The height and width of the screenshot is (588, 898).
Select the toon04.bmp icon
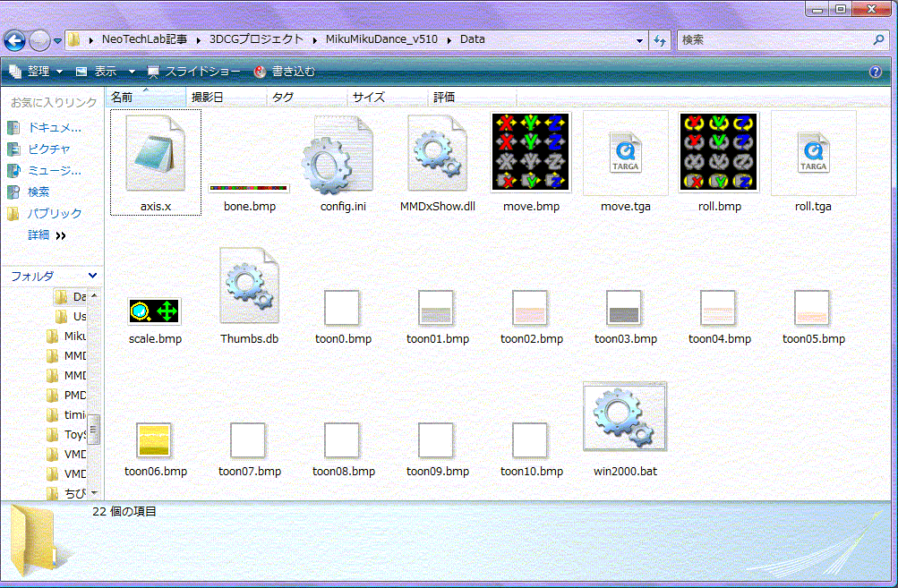pyautogui.click(x=718, y=308)
